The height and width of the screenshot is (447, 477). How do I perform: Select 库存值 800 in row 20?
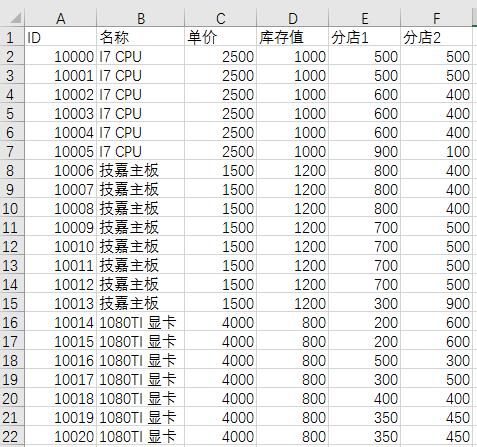point(292,398)
